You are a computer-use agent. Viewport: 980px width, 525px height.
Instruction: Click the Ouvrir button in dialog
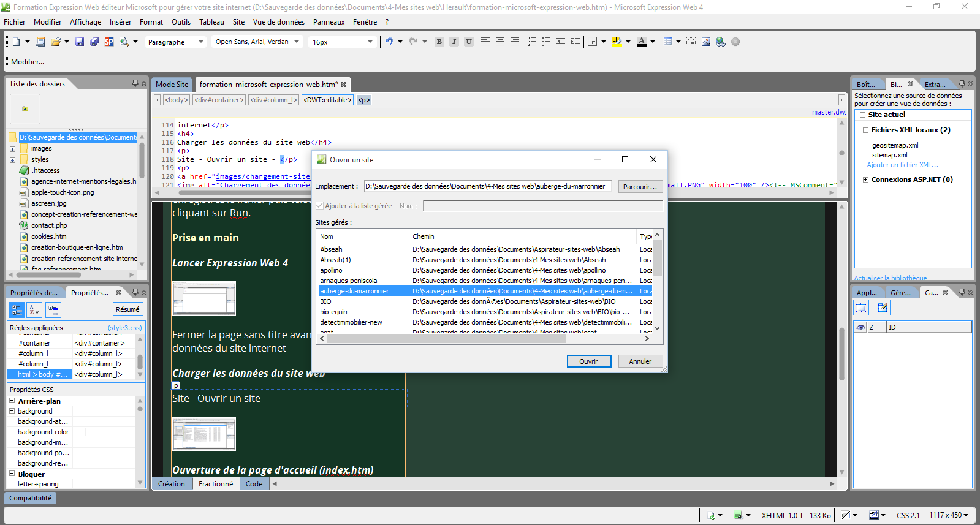pos(588,361)
